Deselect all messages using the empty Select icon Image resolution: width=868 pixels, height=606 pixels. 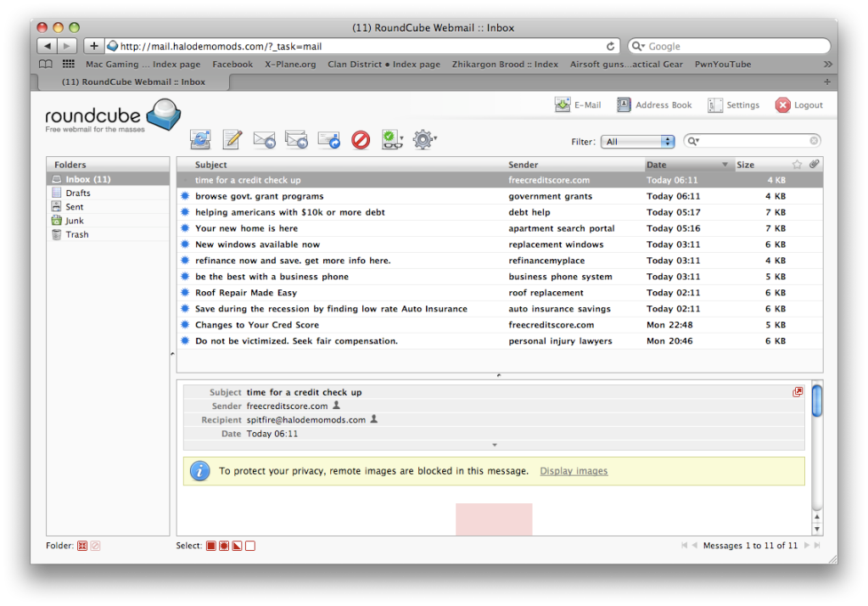tap(250, 546)
